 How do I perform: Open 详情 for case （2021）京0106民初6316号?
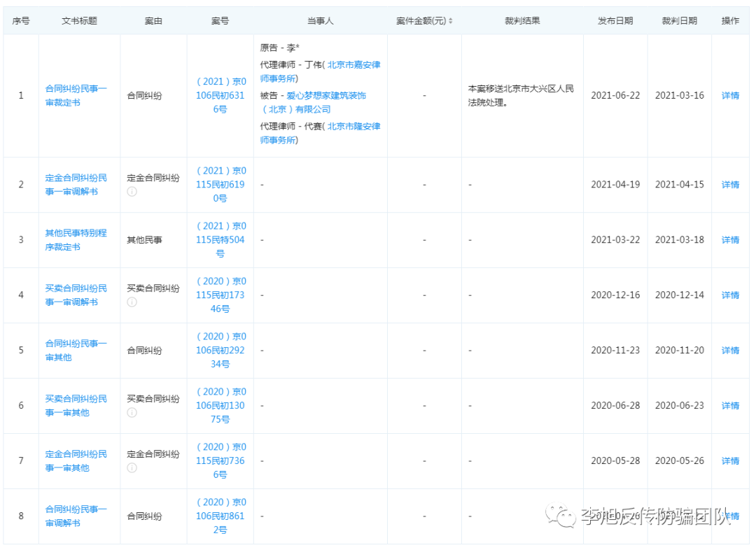(x=729, y=95)
